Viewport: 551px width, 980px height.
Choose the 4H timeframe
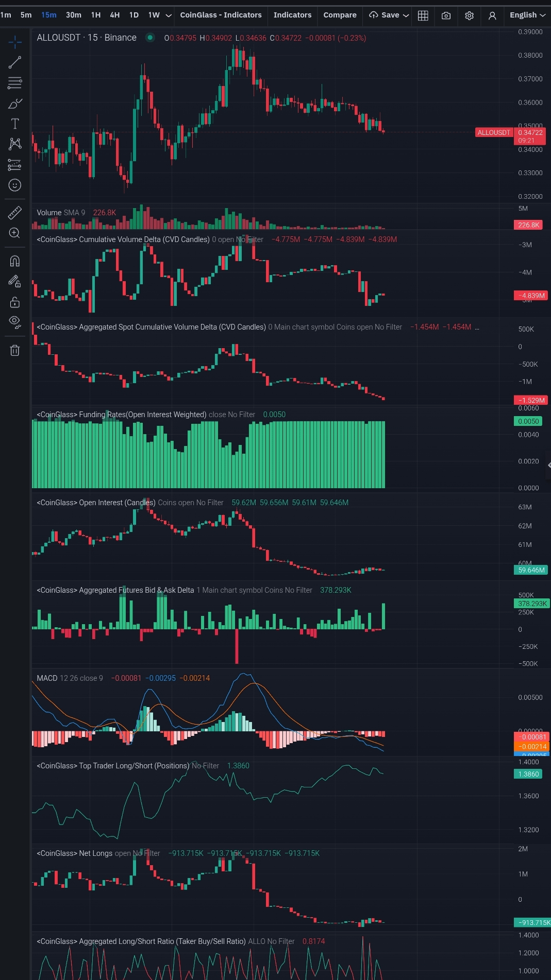click(115, 15)
